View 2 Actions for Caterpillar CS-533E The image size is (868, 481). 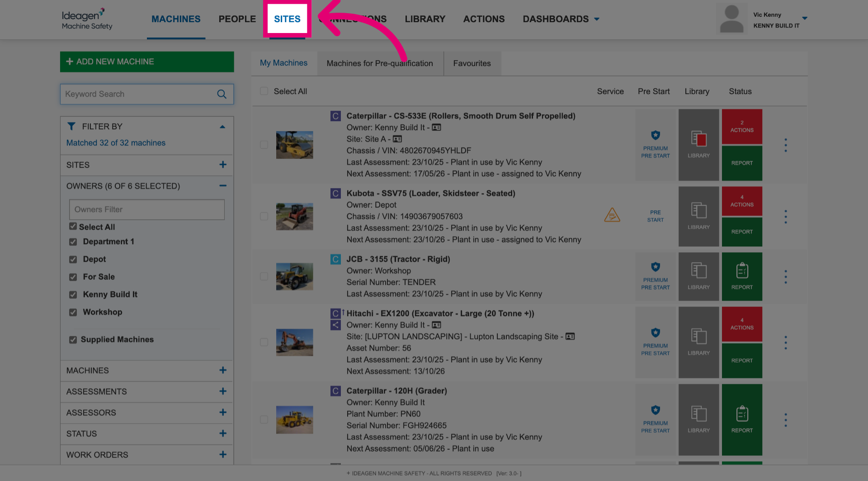click(x=742, y=126)
